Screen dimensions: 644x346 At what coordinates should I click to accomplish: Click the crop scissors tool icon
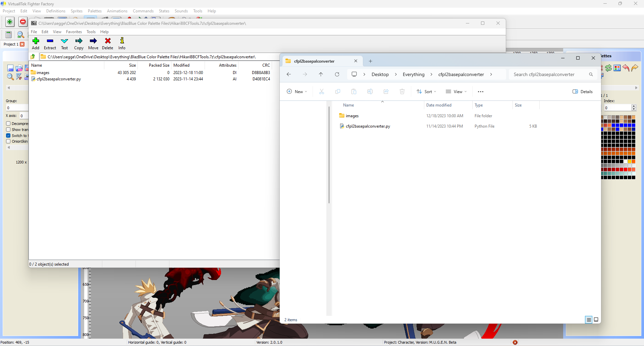coord(19,77)
